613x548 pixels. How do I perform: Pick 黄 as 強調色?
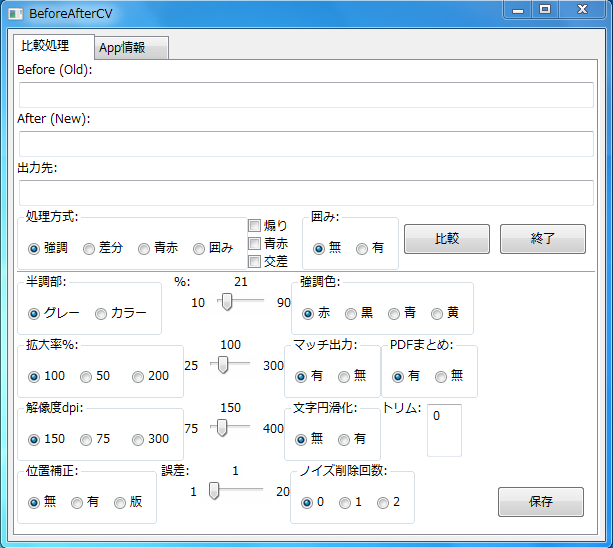pyautogui.click(x=445, y=313)
